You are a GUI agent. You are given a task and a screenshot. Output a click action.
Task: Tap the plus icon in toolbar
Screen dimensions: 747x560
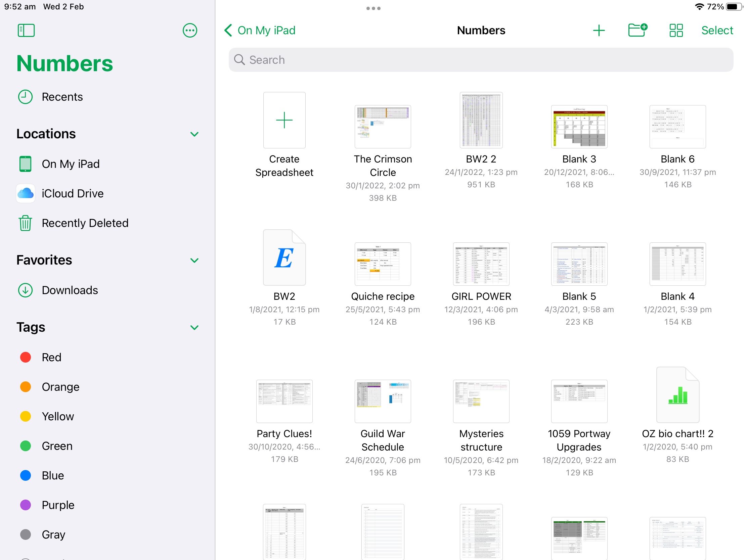(x=599, y=30)
